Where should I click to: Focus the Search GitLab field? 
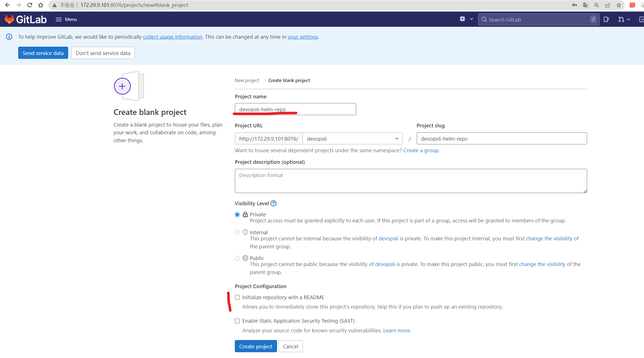(x=539, y=19)
